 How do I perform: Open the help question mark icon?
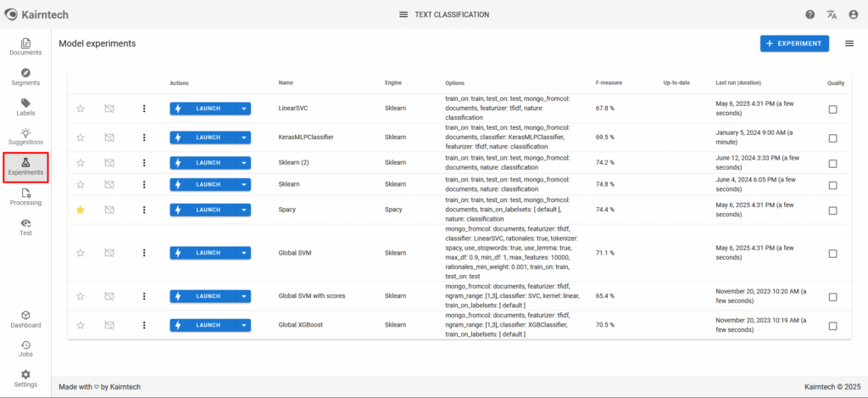pyautogui.click(x=810, y=14)
